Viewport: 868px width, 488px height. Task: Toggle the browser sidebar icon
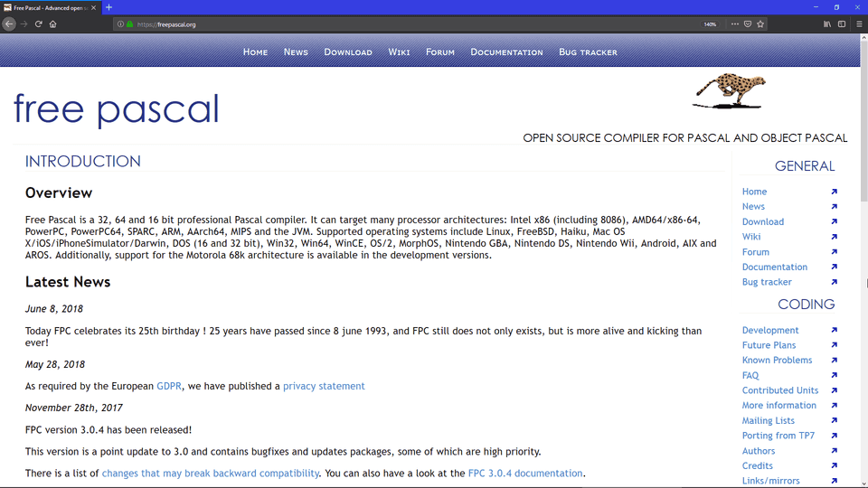tap(842, 24)
